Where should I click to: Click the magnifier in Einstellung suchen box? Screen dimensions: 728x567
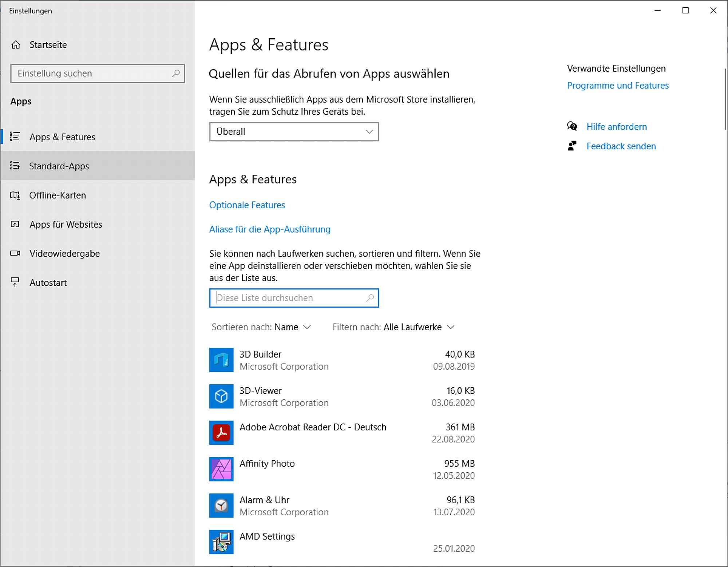(176, 73)
